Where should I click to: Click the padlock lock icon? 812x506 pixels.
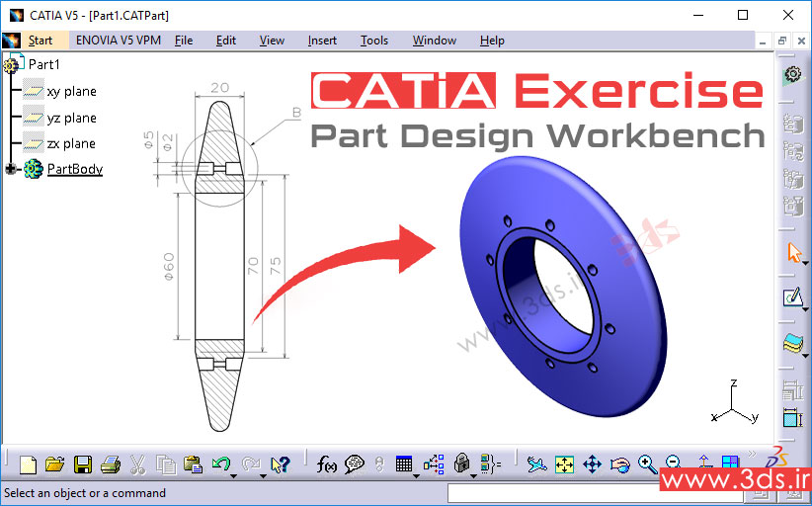[x=461, y=464]
